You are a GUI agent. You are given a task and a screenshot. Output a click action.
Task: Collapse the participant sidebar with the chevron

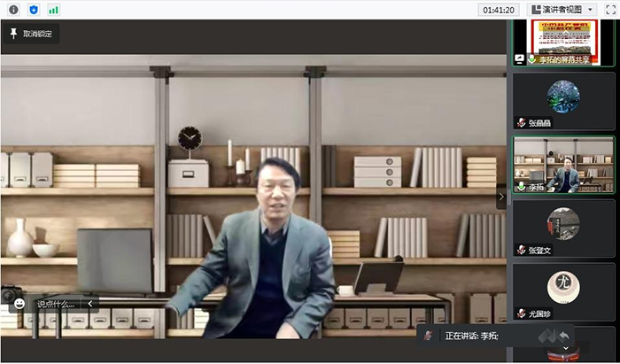[501, 197]
